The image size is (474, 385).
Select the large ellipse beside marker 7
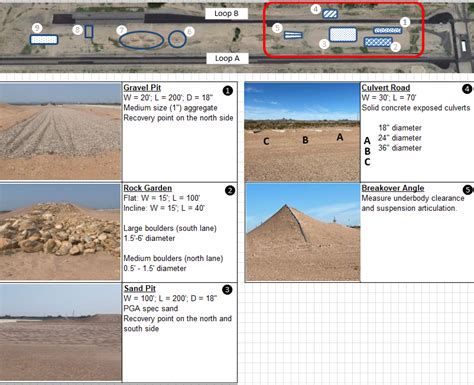[x=142, y=40]
